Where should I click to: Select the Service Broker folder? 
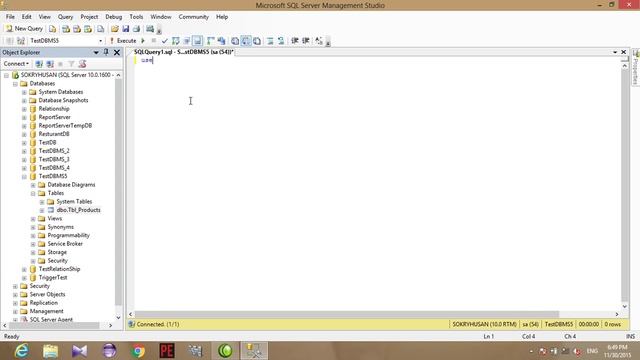(x=65, y=244)
